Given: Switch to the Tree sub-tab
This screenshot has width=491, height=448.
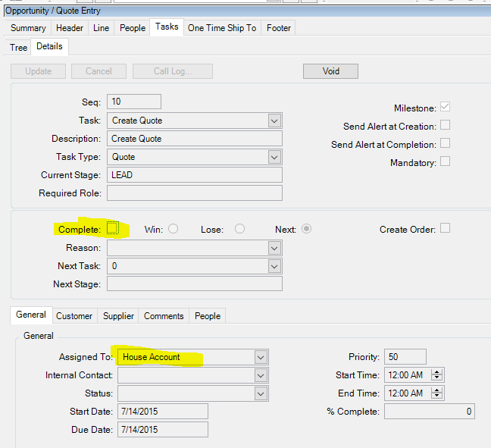Looking at the screenshot, I should pos(18,48).
